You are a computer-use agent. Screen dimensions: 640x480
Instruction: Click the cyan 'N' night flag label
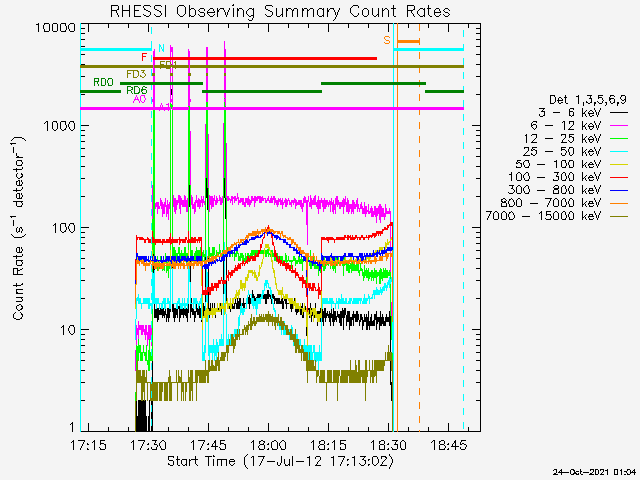[161, 48]
